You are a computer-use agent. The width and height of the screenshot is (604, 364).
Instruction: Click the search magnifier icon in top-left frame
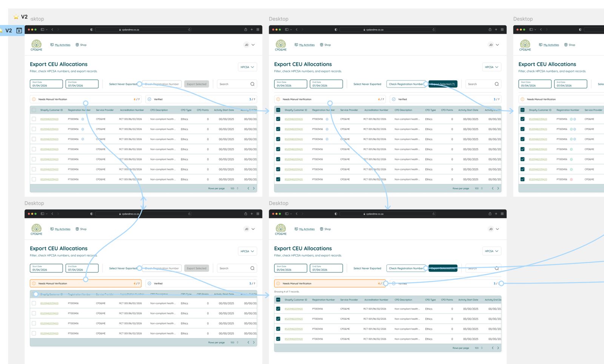tap(252, 84)
